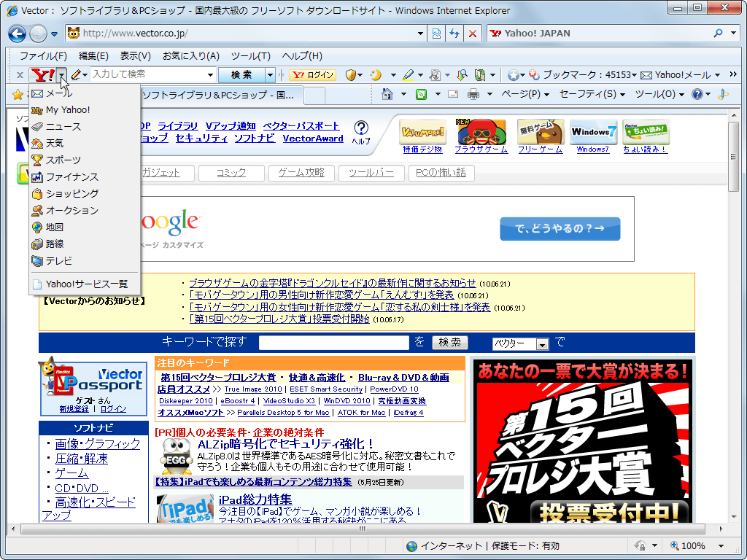Open the お気に入り(A) menu

[x=190, y=55]
